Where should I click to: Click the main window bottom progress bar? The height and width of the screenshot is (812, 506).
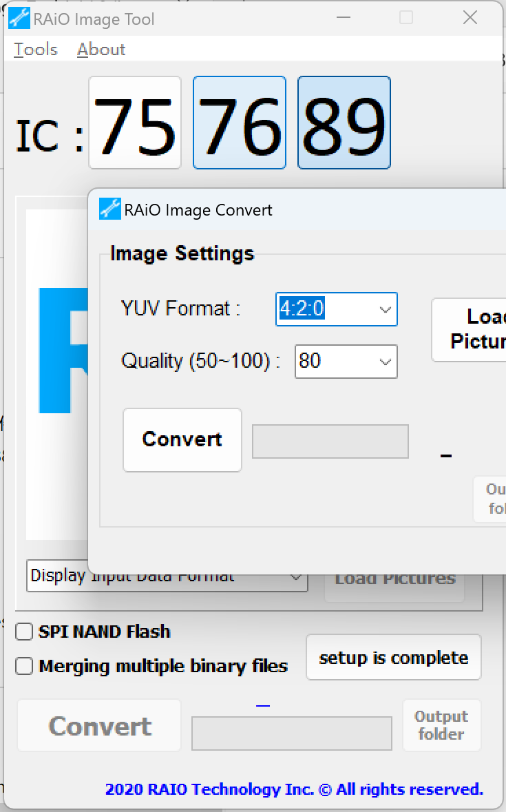[291, 733]
